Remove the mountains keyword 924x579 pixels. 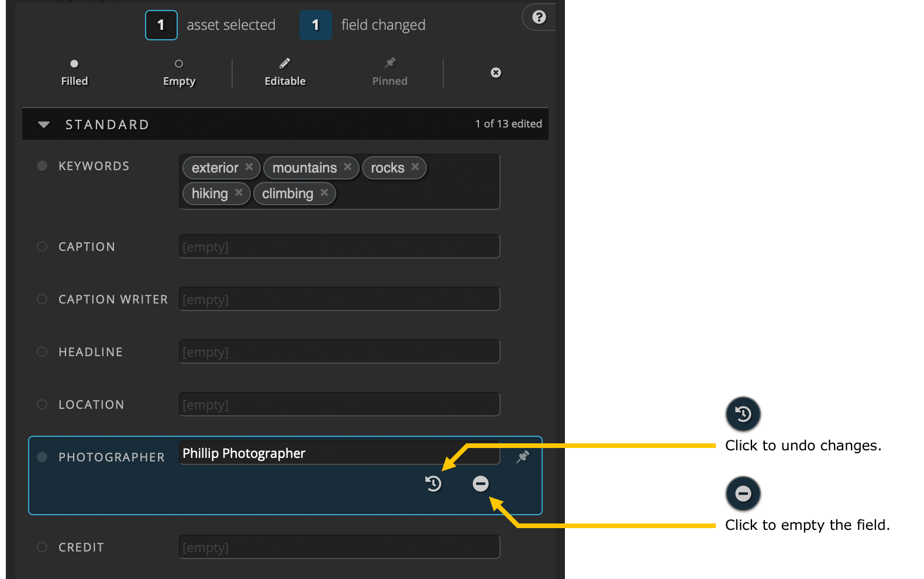[347, 167]
